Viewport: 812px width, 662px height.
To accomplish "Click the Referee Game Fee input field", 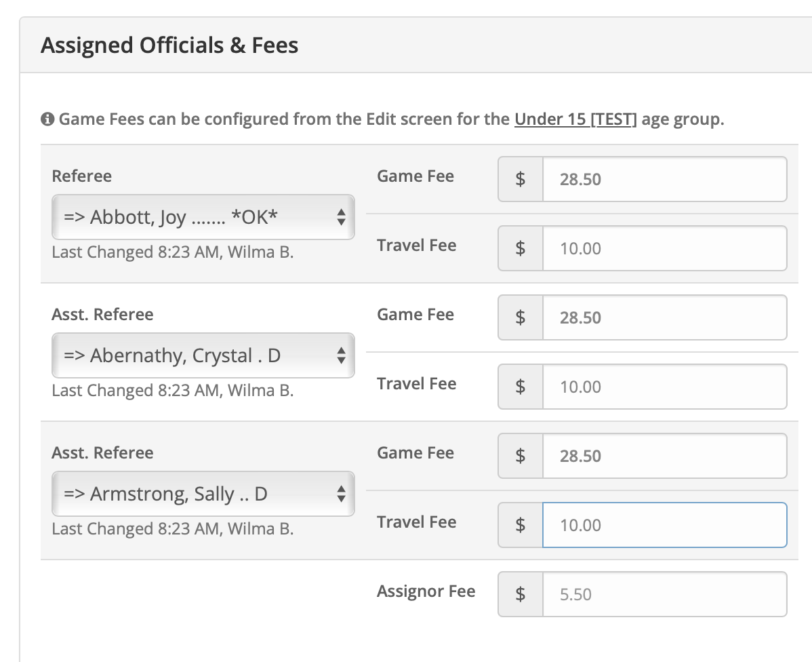I will click(x=664, y=179).
